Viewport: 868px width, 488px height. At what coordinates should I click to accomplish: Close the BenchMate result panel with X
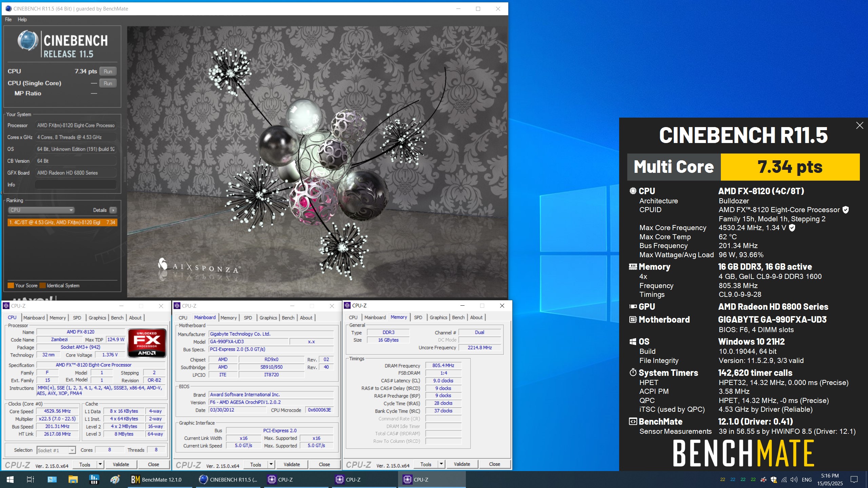tap(860, 126)
